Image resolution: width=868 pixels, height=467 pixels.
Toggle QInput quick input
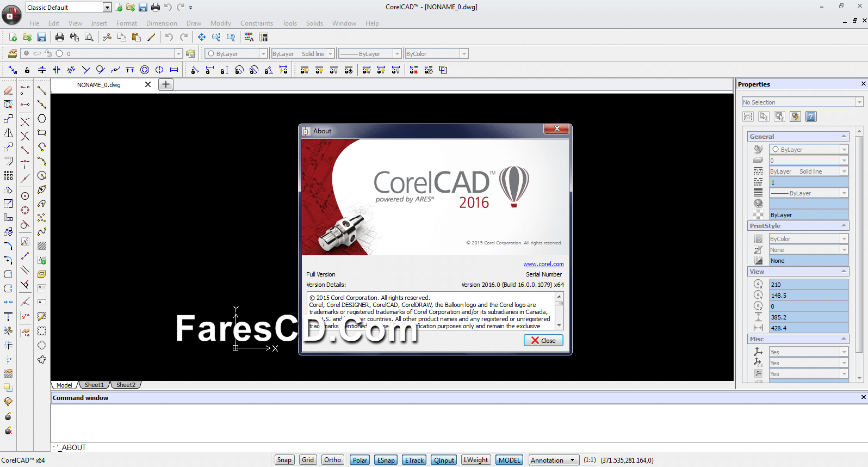[444, 460]
